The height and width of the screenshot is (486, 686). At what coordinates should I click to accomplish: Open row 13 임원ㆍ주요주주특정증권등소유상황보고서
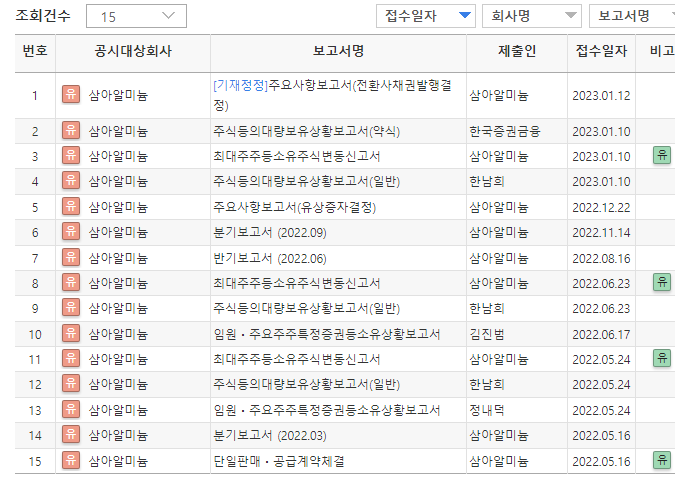326,410
